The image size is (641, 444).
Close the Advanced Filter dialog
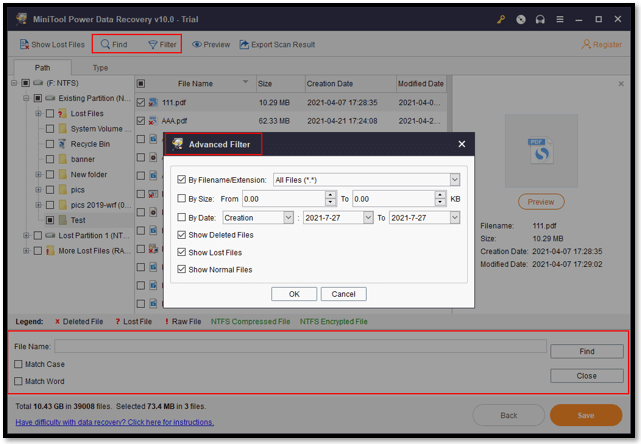[x=462, y=144]
